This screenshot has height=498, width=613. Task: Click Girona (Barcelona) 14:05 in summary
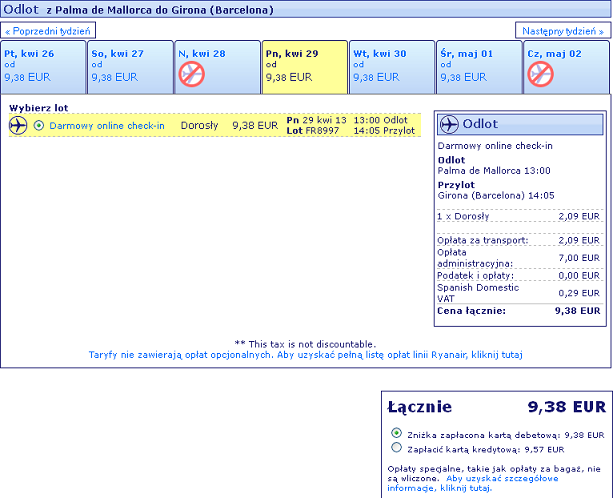coord(496,195)
